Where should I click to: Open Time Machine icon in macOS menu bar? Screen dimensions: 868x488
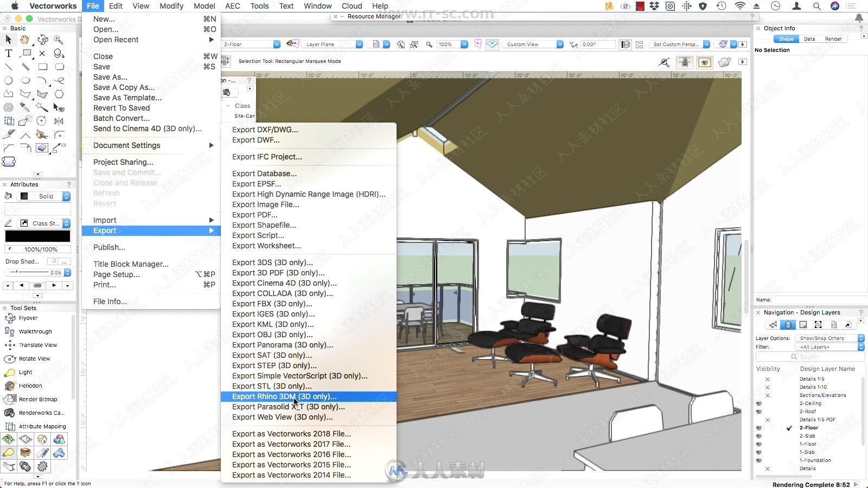[721, 6]
